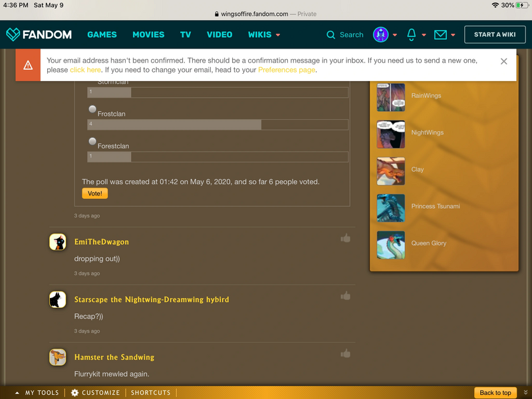Screen dimensions: 532x399
Task: Open the messages envelope icon
Action: click(x=440, y=35)
